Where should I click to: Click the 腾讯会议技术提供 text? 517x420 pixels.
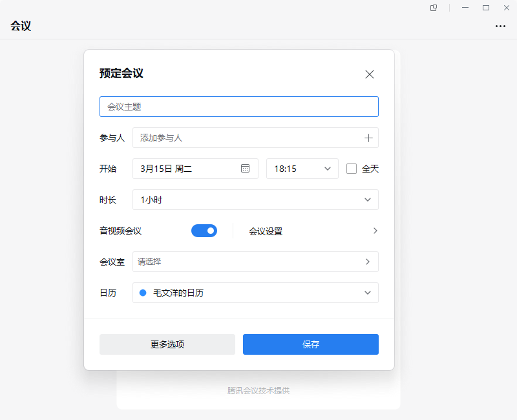(x=258, y=391)
